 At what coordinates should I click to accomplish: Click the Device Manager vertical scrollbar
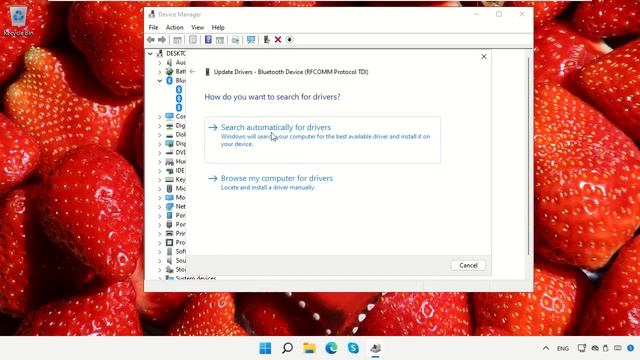pos(529,155)
